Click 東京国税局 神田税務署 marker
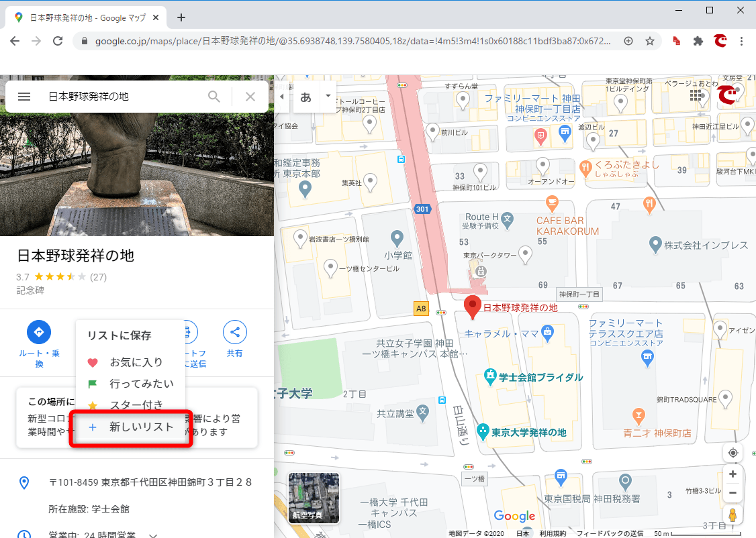The width and height of the screenshot is (756, 538). (625, 481)
